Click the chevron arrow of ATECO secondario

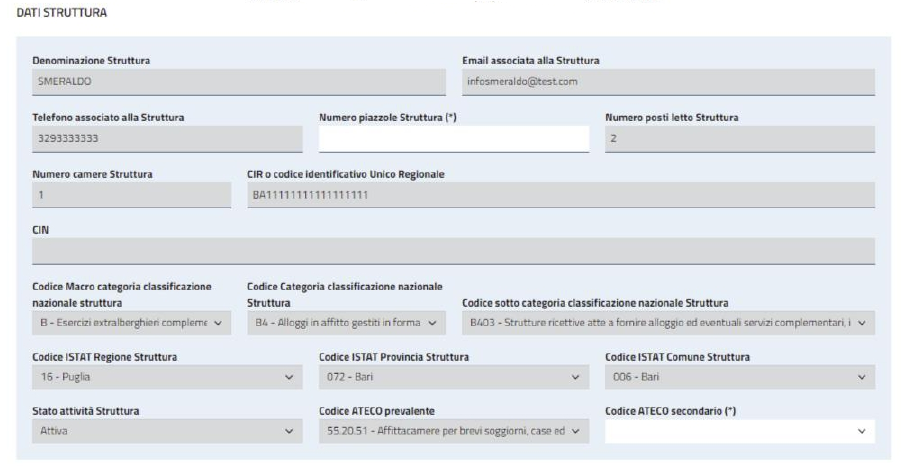tap(861, 431)
